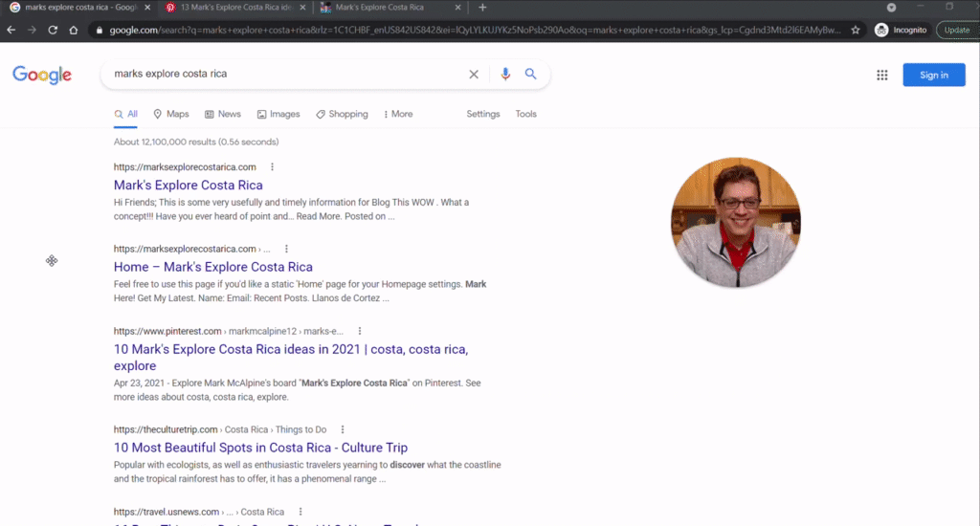Click the Sign in button

(934, 75)
